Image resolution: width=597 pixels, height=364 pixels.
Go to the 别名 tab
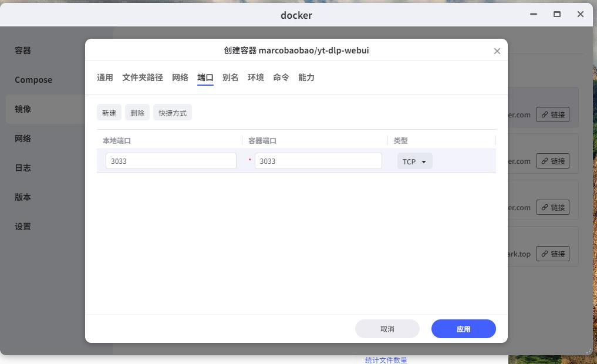(230, 77)
